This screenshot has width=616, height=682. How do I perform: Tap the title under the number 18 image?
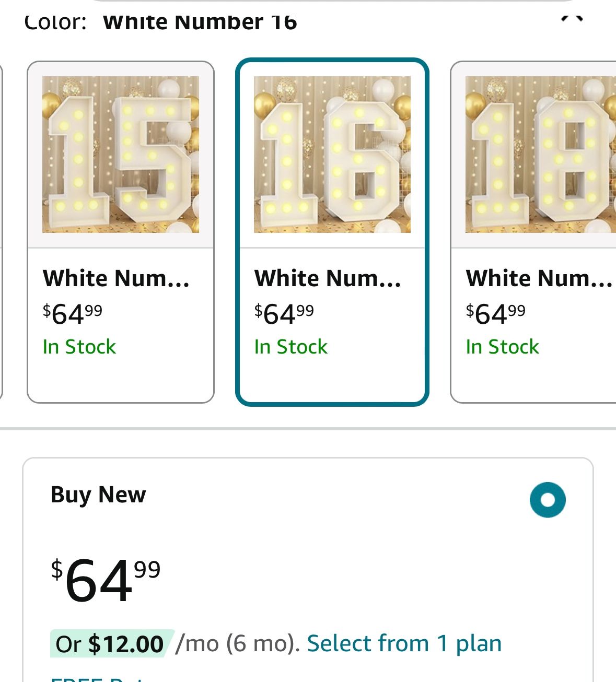[539, 278]
